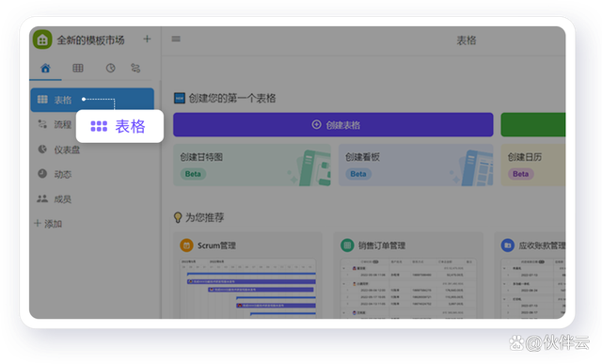The height and width of the screenshot is (364, 602).
Task: Select 表格 item in the sidebar
Action: 92,100
